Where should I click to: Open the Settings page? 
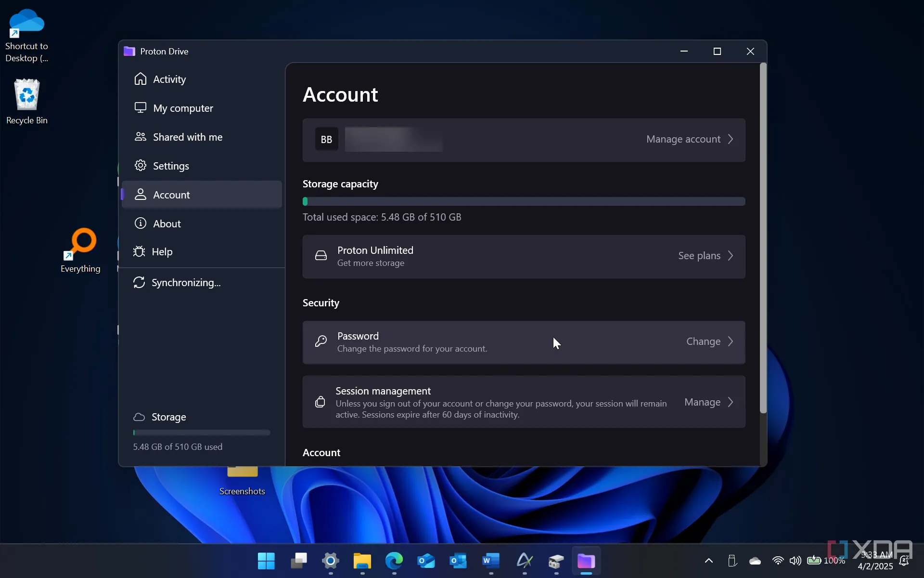pos(202,166)
